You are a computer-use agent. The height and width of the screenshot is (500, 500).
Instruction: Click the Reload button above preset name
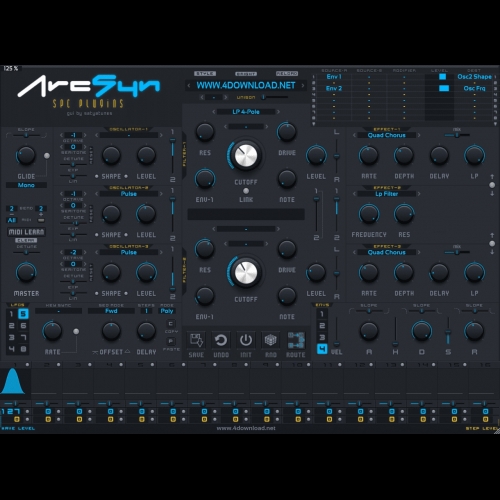287,73
